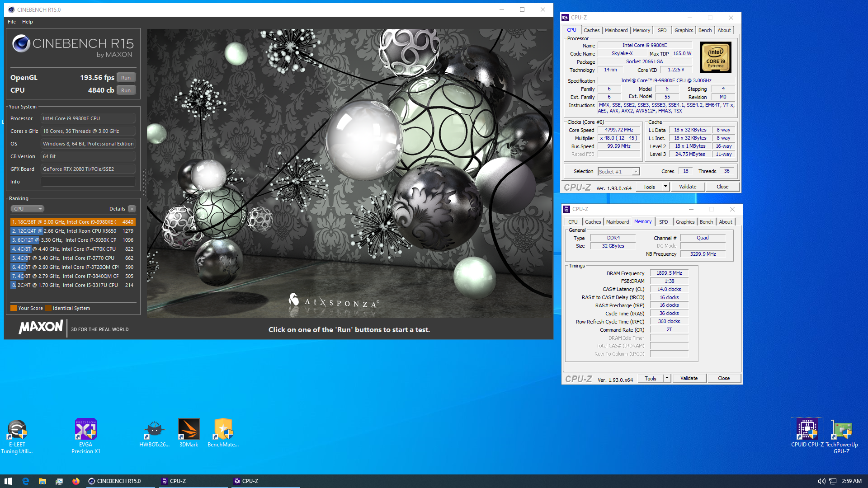The width and height of the screenshot is (868, 488).
Task: Select ranking entry Core i5-3317U
Action: [73, 285]
